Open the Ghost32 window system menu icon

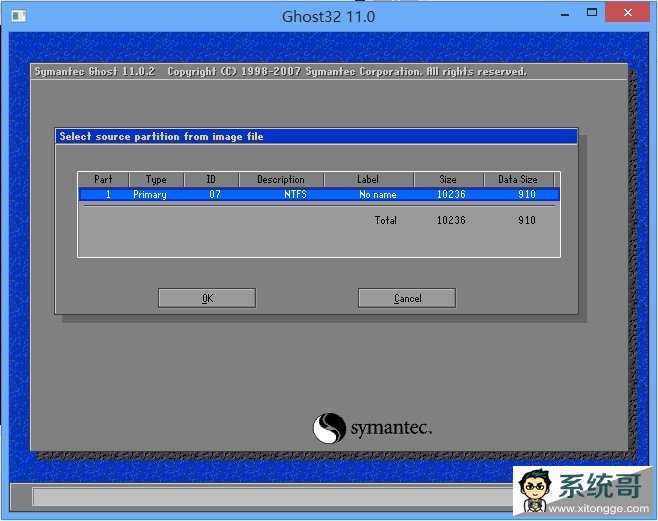[x=18, y=16]
